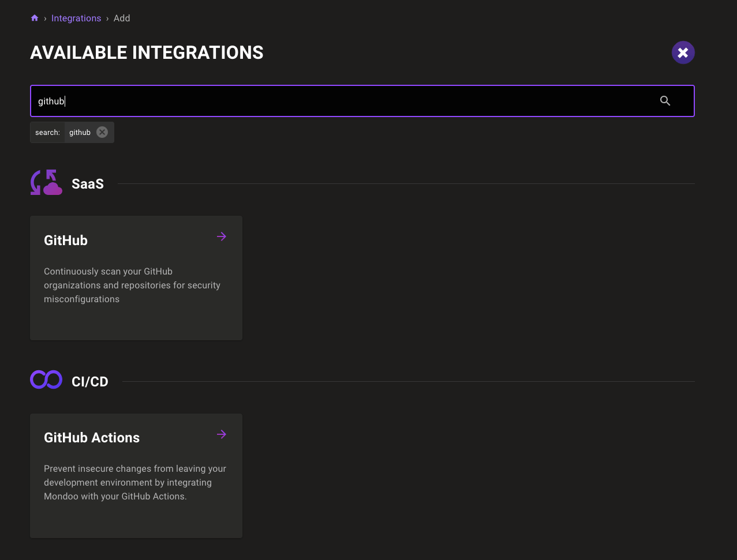The width and height of the screenshot is (737, 560).
Task: Open GitHub Actions via its arrow icon
Action: [222, 434]
